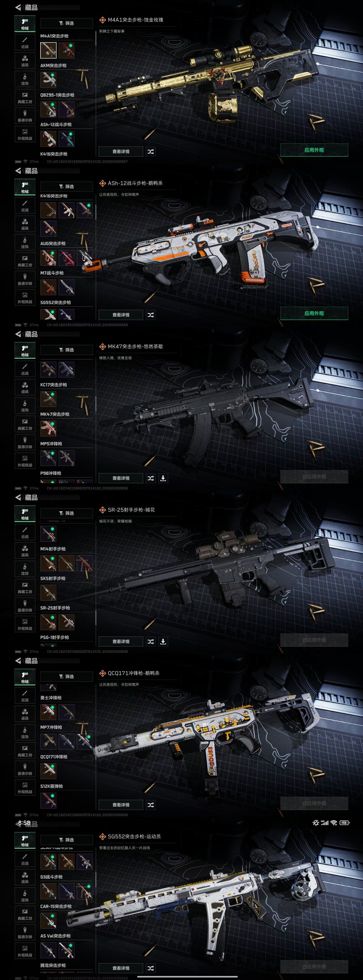Open 筛选 filter in SR-25 缄花 screen
This screenshot has height=980, width=363.
(67, 513)
